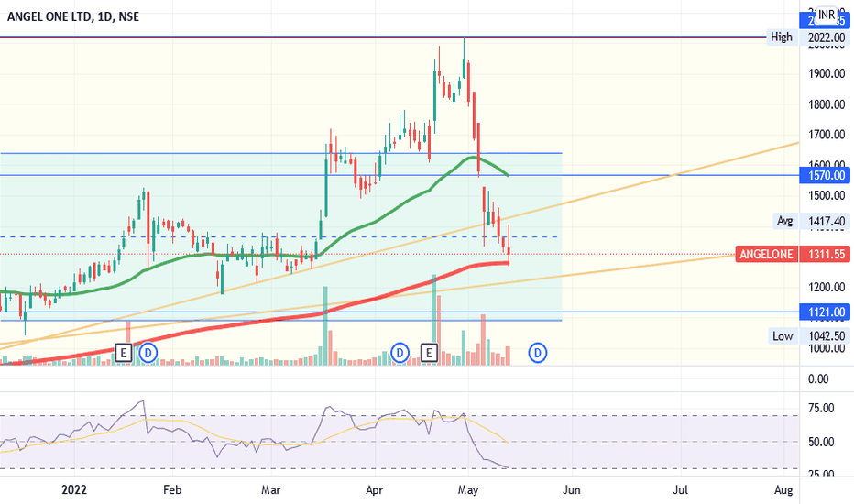The height and width of the screenshot is (504, 854).
Task: Click the ANGEL ONE LTD, 1D, NSE title
Action: 73,16
